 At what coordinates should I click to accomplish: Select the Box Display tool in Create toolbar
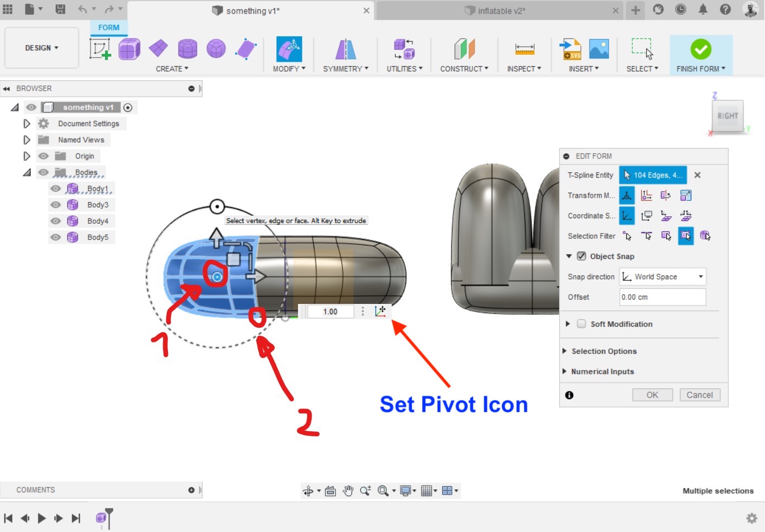129,48
